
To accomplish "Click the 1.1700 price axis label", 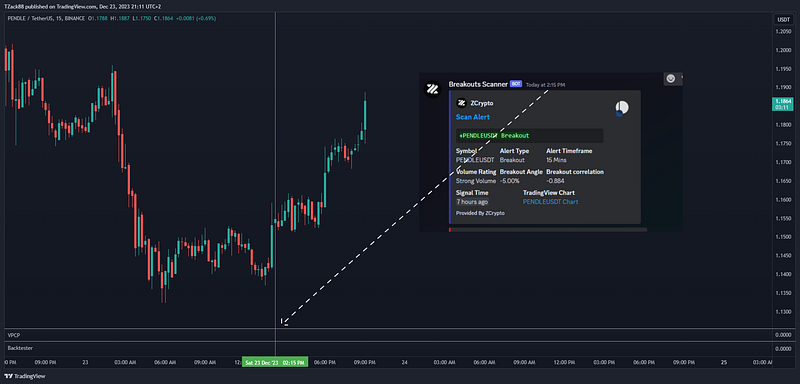I will (783, 162).
